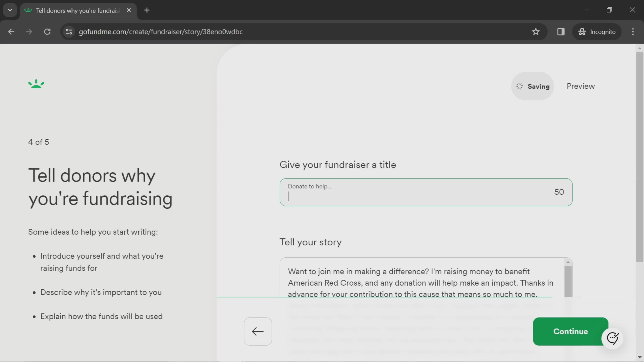Click the back arrow button at bottom

(258, 331)
